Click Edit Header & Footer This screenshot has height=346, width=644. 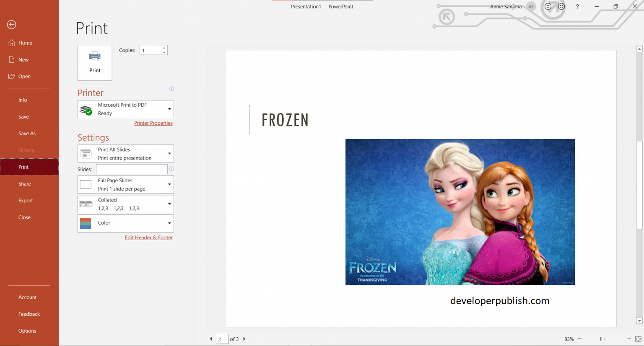pos(148,237)
